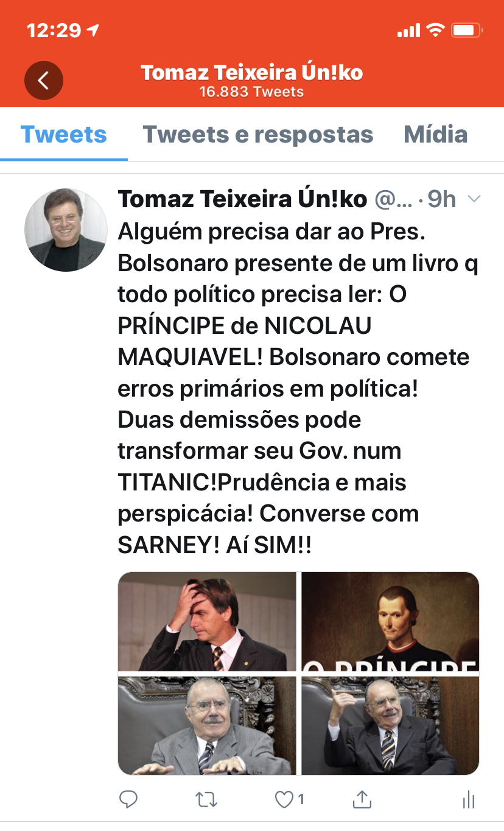Reply to the tweet with the comment icon
This screenshot has height=831, width=504.
[x=128, y=799]
